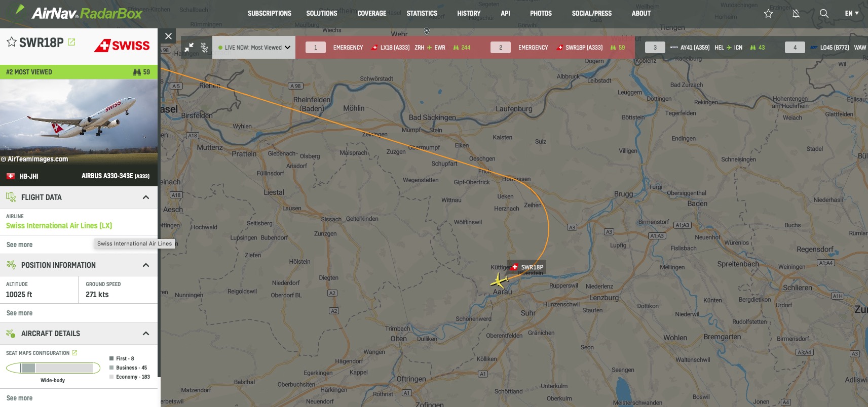
Task: Collapse the Aircraft Details section
Action: 146,334
